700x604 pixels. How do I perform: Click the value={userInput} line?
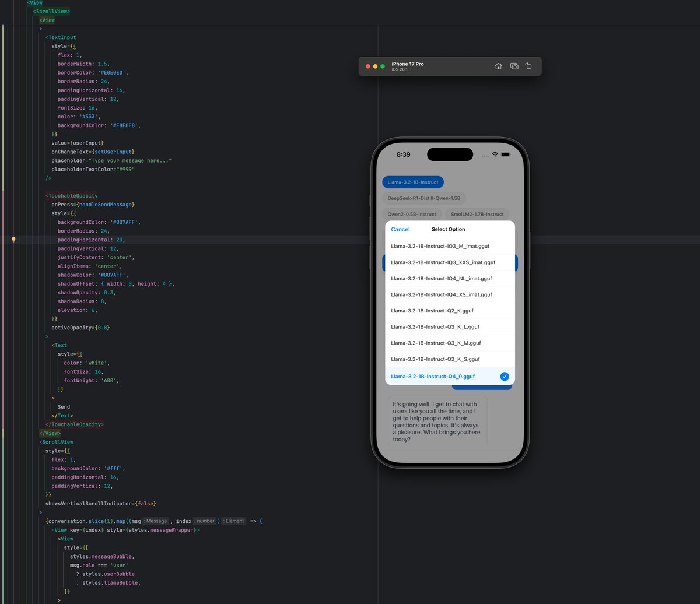pos(78,143)
